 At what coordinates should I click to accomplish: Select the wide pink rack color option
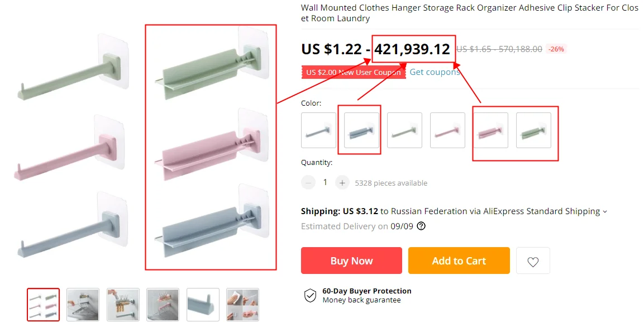490,130
